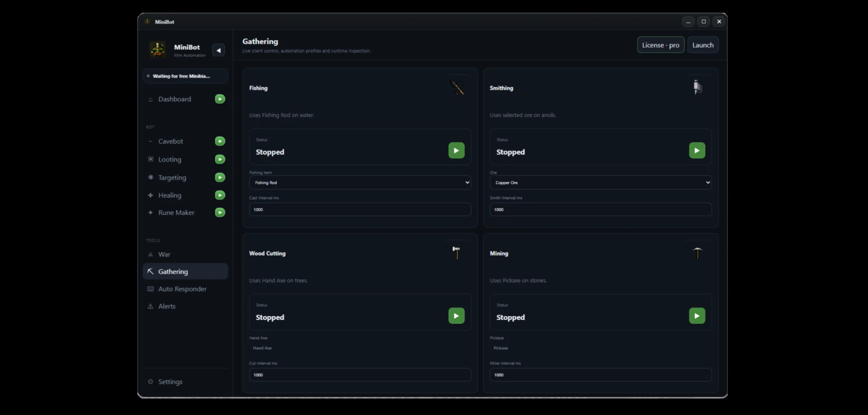
Task: Open Settings in the sidebar
Action: [x=185, y=382]
